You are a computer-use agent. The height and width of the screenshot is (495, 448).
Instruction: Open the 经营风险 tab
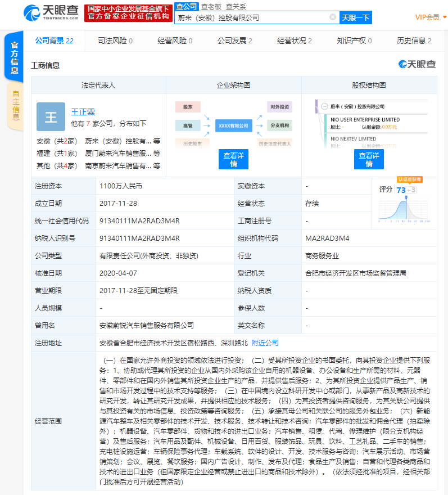tap(175, 40)
